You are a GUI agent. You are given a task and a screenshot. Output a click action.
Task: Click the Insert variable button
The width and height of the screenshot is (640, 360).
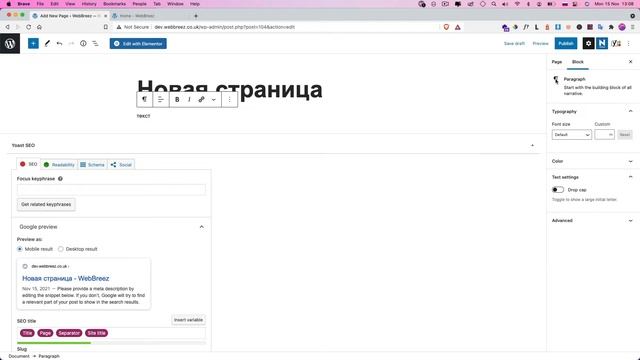point(188,320)
